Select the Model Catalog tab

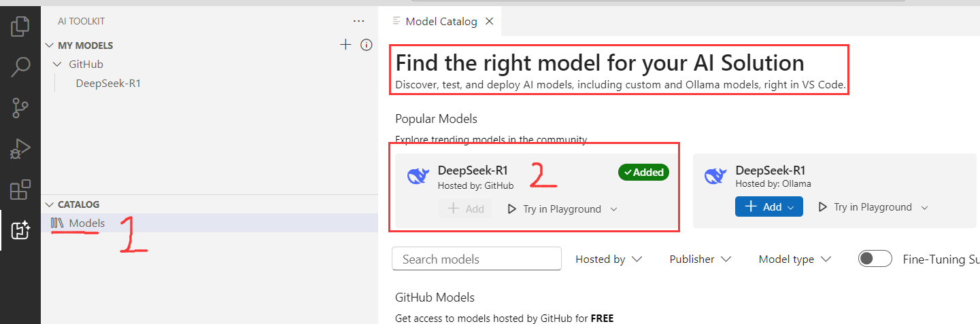click(x=441, y=22)
